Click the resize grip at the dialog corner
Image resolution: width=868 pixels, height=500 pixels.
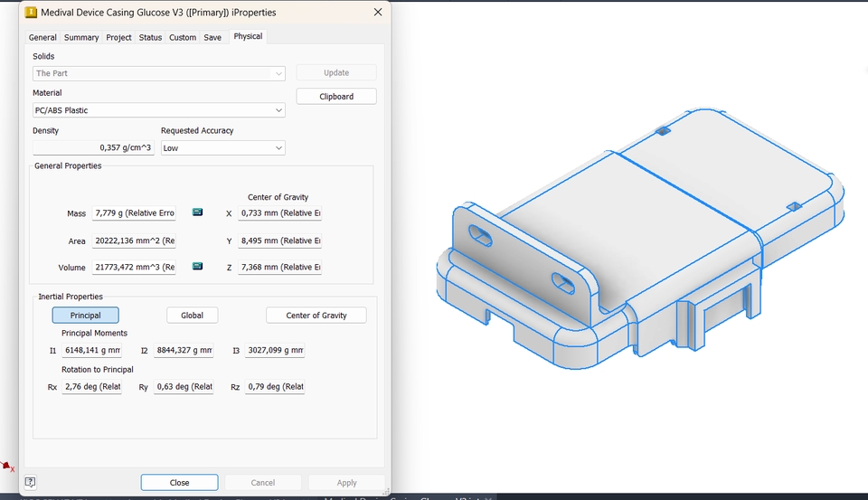pos(386,491)
